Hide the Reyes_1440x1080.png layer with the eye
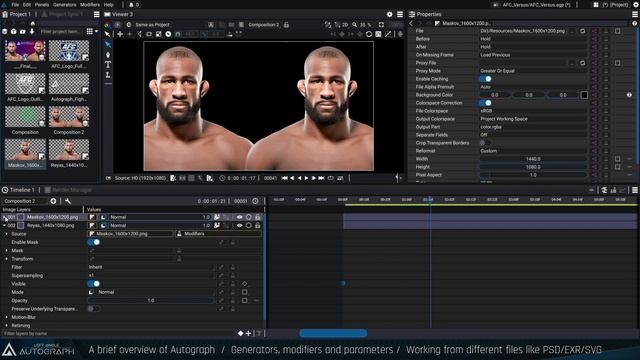The height and width of the screenshot is (360, 640). coord(240,225)
